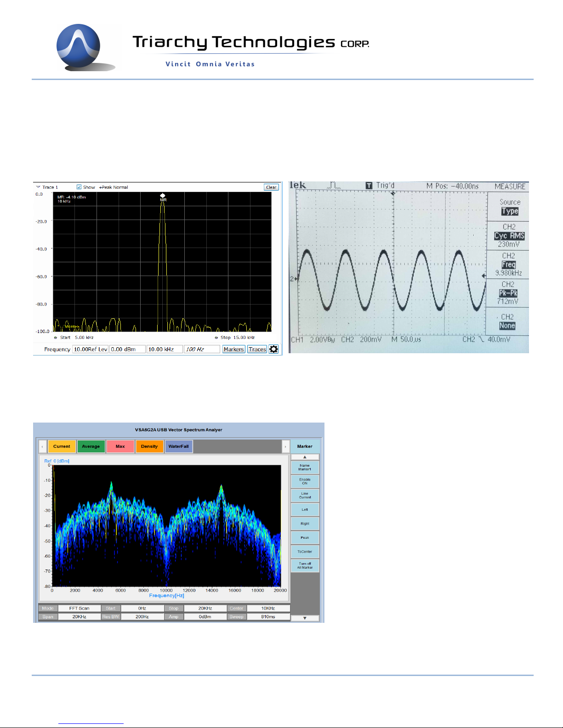Click the 20KHz span value field
Screen dimensions: 563x728
point(80,617)
